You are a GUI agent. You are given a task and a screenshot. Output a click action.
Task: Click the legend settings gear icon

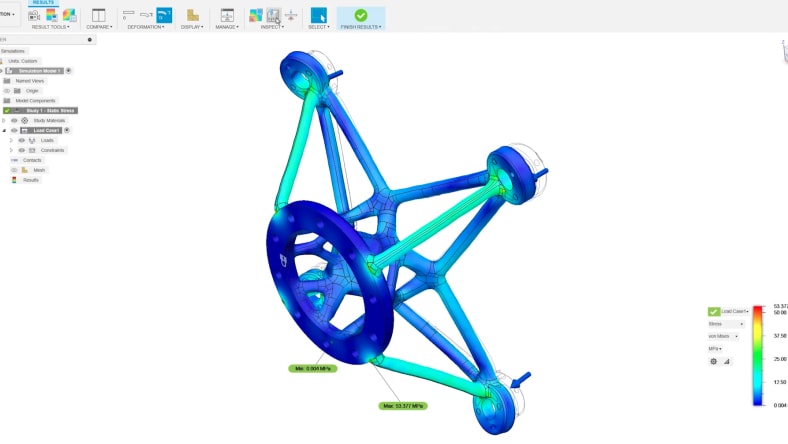click(713, 361)
